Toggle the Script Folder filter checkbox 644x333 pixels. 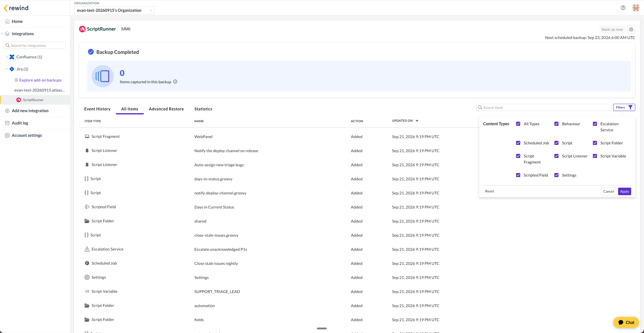pyautogui.click(x=595, y=143)
